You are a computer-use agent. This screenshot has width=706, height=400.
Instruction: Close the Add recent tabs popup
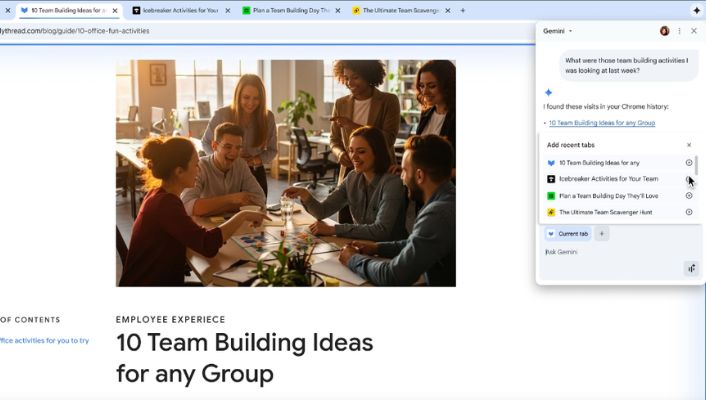point(688,145)
